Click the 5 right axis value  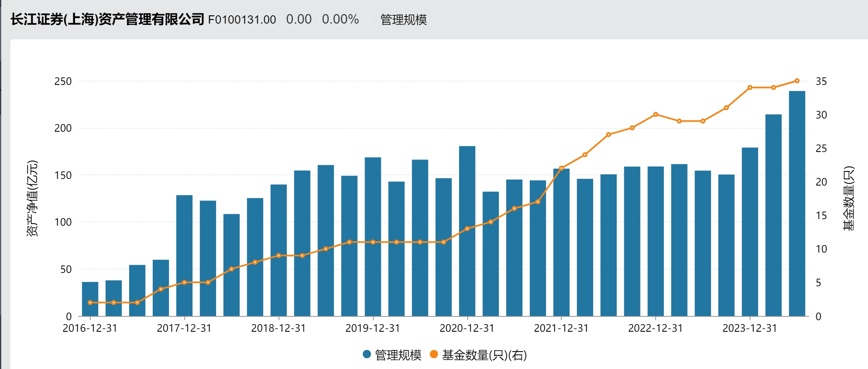tap(818, 282)
